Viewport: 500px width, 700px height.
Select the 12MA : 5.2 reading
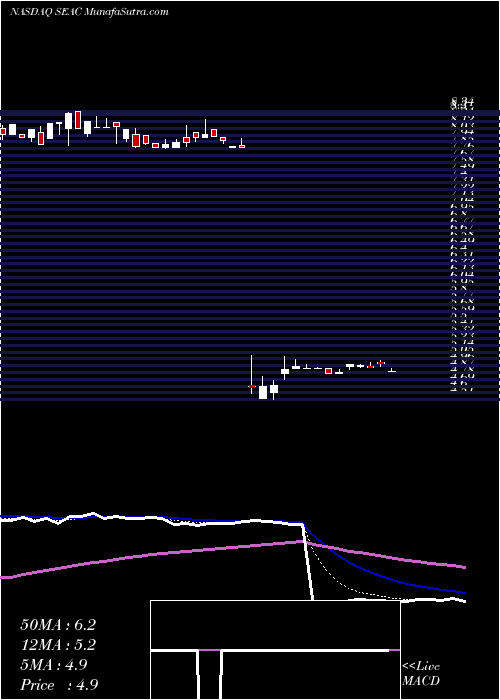[58, 645]
